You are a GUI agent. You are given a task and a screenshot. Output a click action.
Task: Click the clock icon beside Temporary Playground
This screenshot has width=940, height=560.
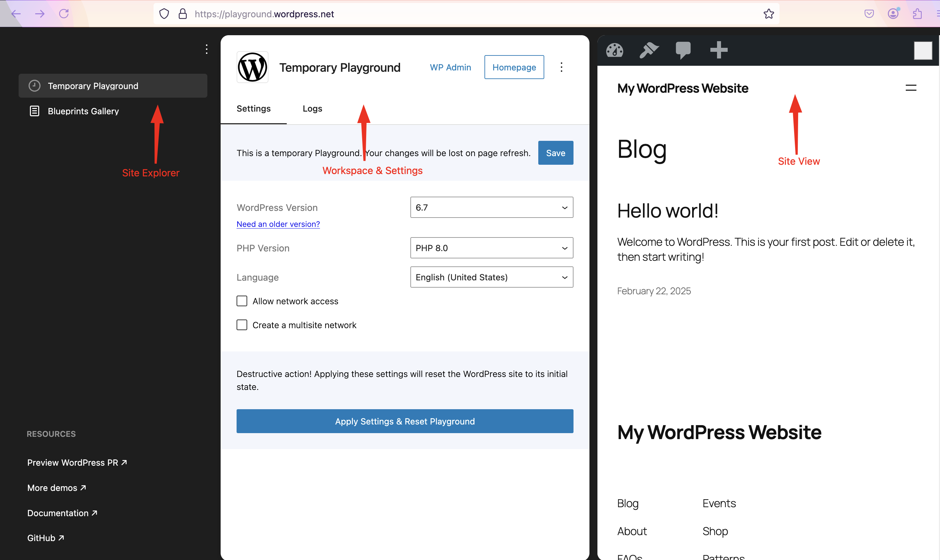point(34,86)
